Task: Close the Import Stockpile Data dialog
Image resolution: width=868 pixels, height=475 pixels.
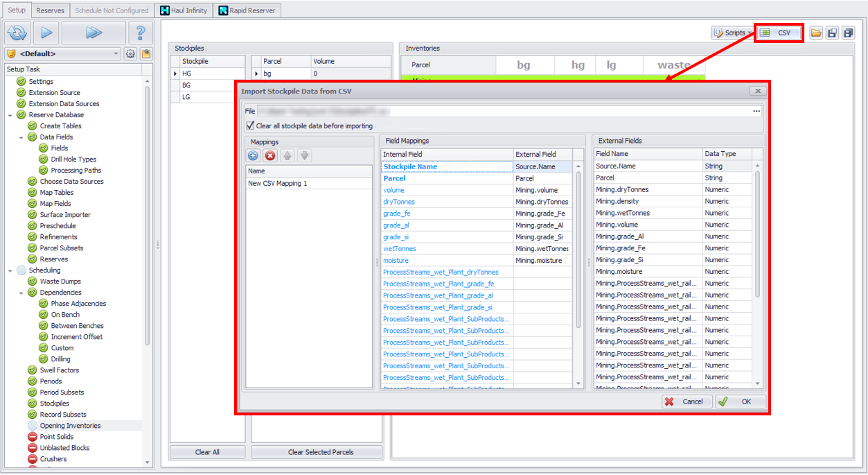Action: pyautogui.click(x=758, y=91)
